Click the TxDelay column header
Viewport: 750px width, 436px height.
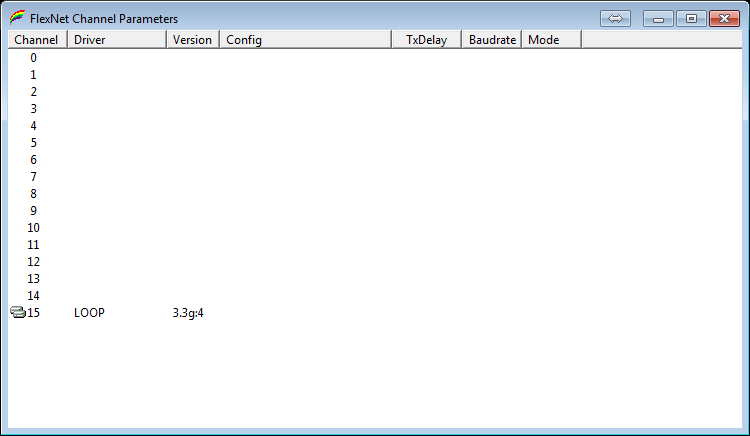point(427,40)
